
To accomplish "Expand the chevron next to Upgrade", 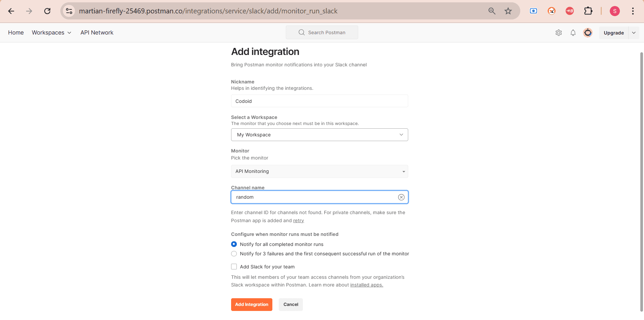I will (x=634, y=33).
